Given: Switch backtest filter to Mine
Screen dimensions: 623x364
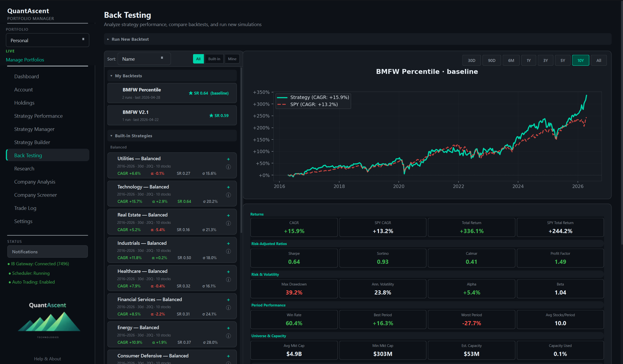Looking at the screenshot, I should pyautogui.click(x=232, y=59).
